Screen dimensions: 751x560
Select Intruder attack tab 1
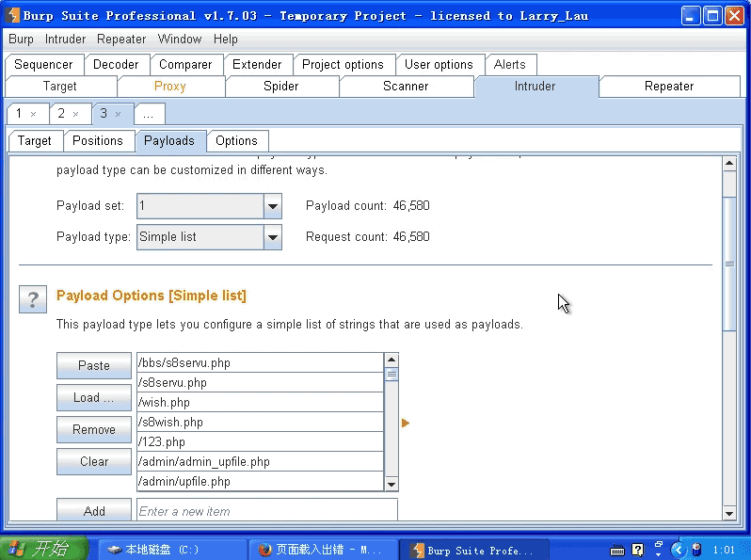pos(19,114)
